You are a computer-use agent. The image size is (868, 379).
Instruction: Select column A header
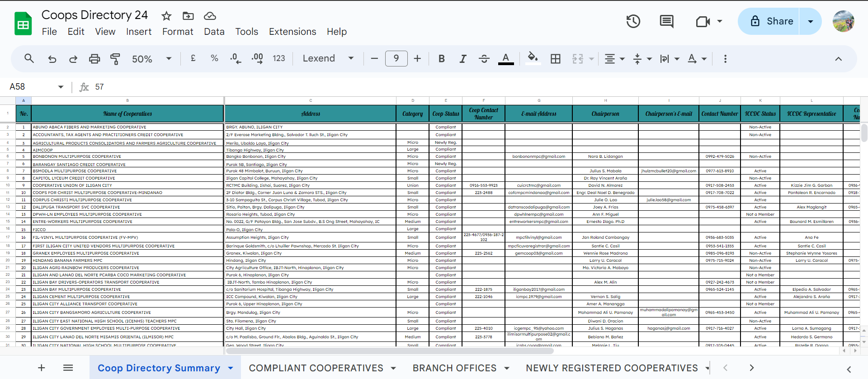(x=24, y=100)
